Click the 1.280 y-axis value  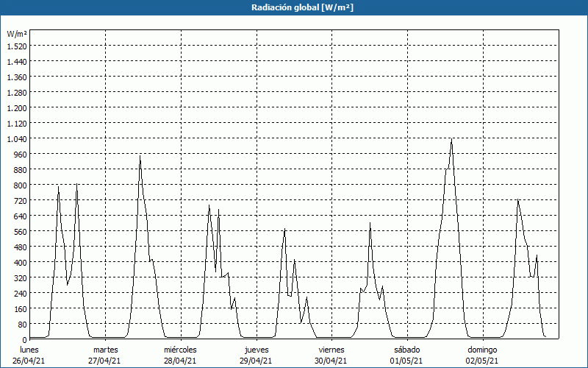pyautogui.click(x=17, y=93)
